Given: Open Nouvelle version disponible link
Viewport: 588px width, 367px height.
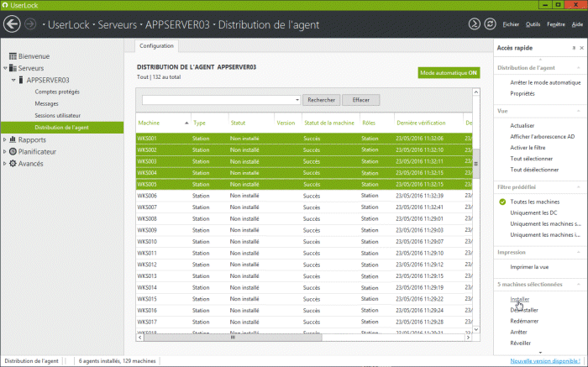Looking at the screenshot, I should coord(545,361).
